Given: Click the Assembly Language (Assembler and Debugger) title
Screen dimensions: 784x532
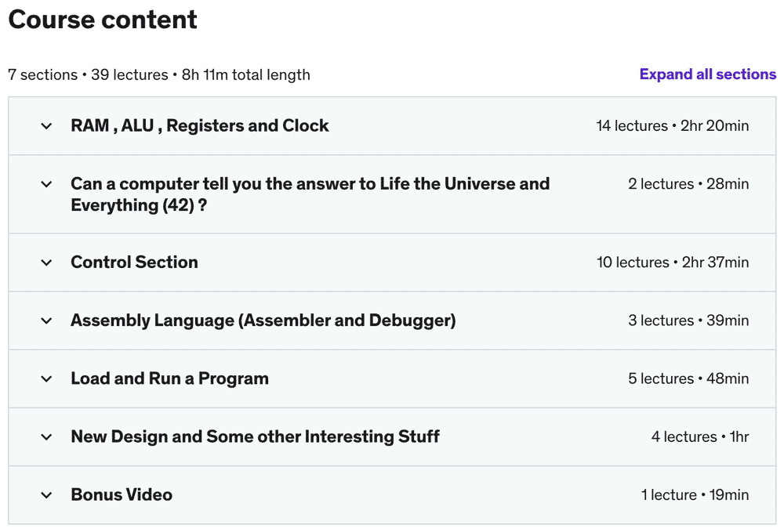Looking at the screenshot, I should [x=263, y=320].
